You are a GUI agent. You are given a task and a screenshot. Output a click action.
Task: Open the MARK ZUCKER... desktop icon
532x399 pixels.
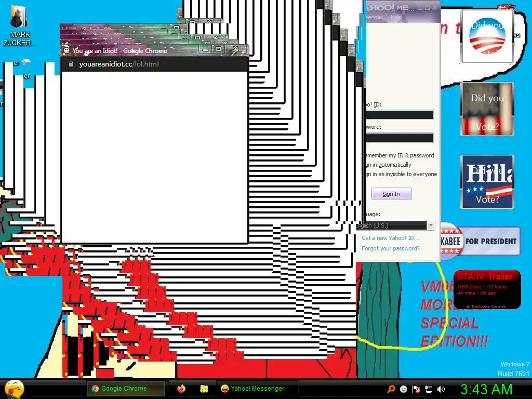tap(19, 25)
